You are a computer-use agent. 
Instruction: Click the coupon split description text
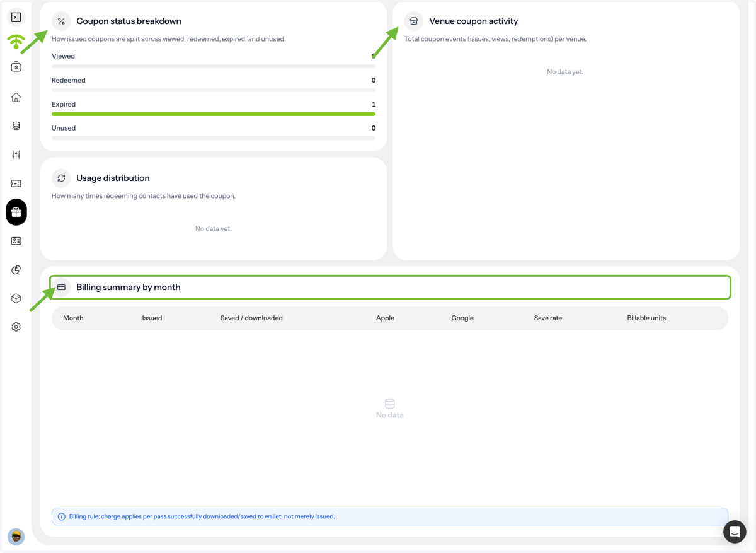(x=168, y=39)
